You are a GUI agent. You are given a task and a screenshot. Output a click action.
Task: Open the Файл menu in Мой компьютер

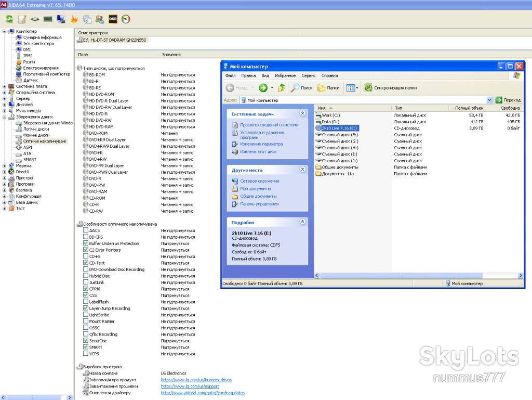tap(230, 76)
